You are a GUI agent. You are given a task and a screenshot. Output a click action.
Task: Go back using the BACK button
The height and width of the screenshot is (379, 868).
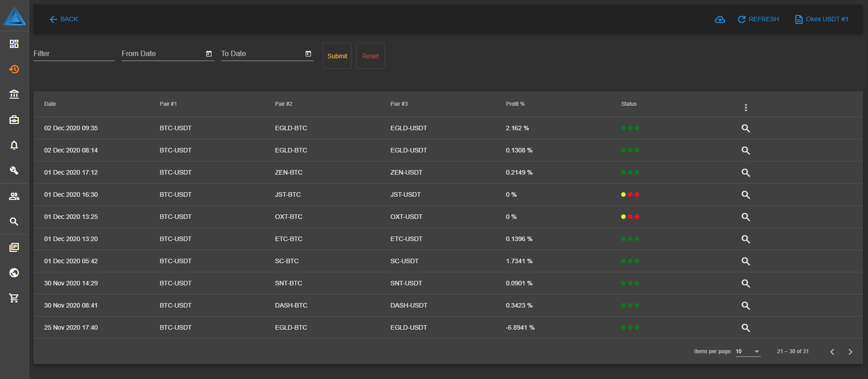pyautogui.click(x=64, y=19)
